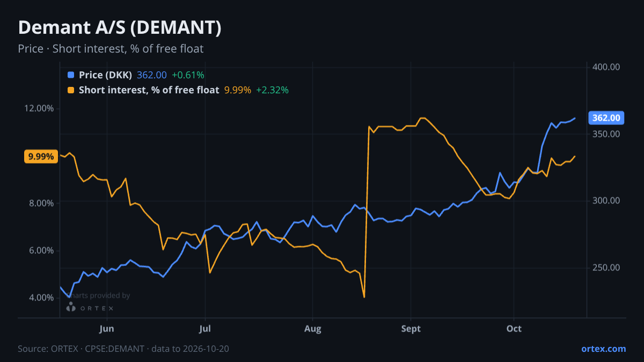The image size is (644, 362).
Task: Click the 300.00 right axis label
Action: click(606, 201)
